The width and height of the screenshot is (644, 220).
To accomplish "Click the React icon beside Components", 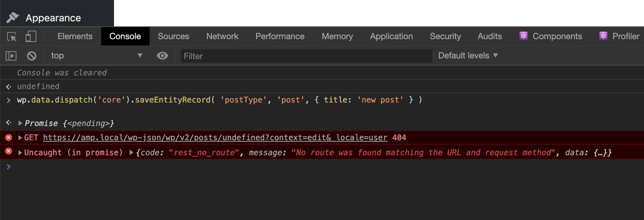I will (523, 36).
